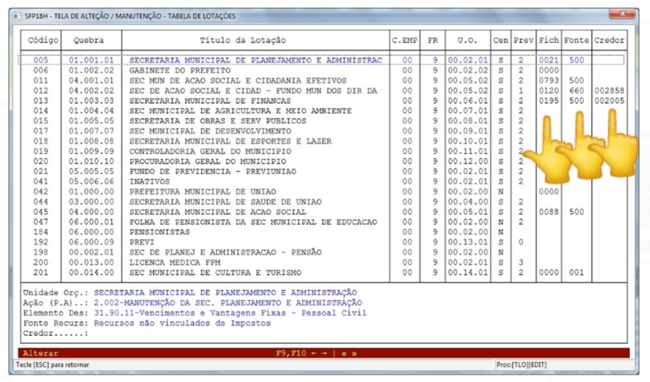650x382 pixels.
Task: Click the Credor column header
Action: 609,40
